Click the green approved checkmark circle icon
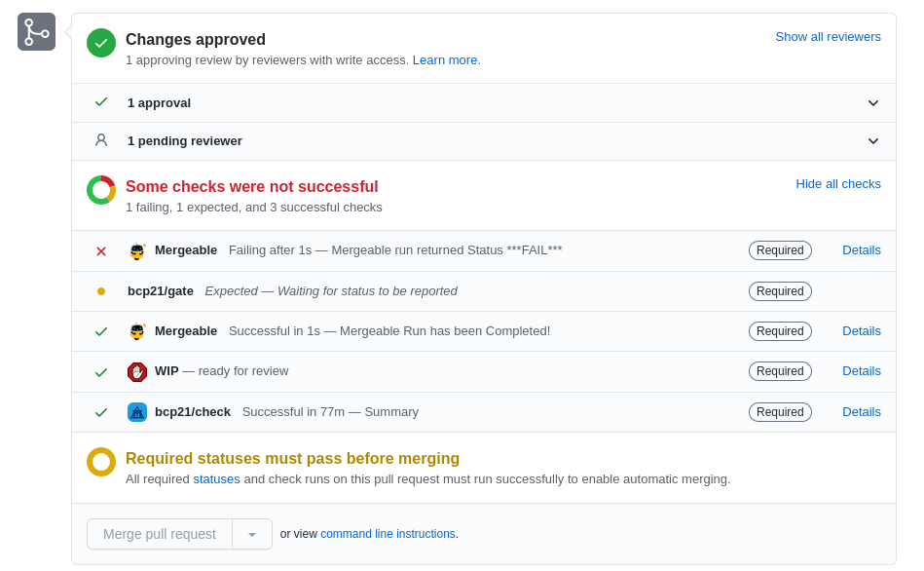 pos(100,43)
